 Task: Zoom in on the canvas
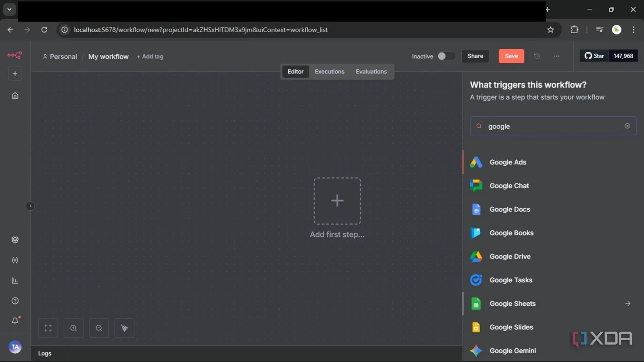(74, 328)
